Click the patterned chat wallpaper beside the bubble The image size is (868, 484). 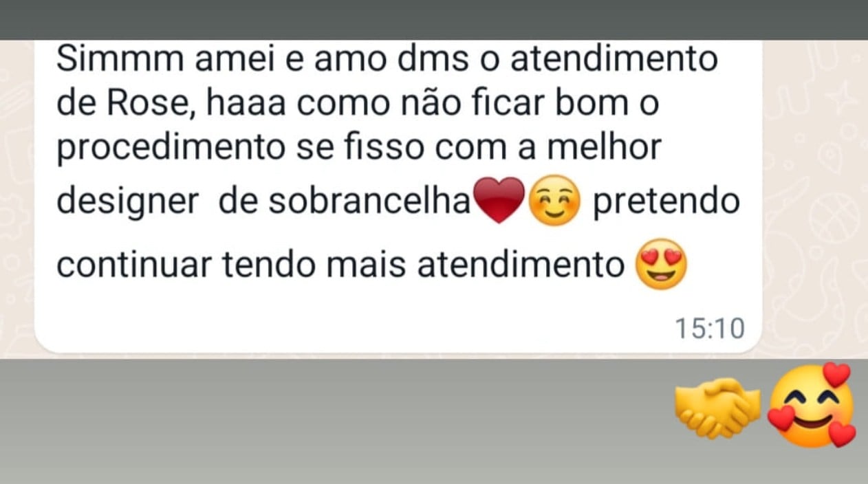(815, 199)
